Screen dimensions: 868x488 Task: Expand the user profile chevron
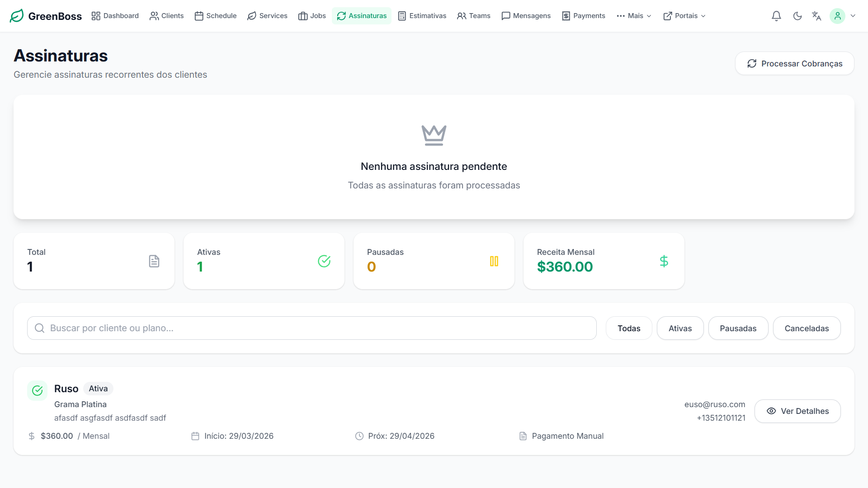(854, 16)
